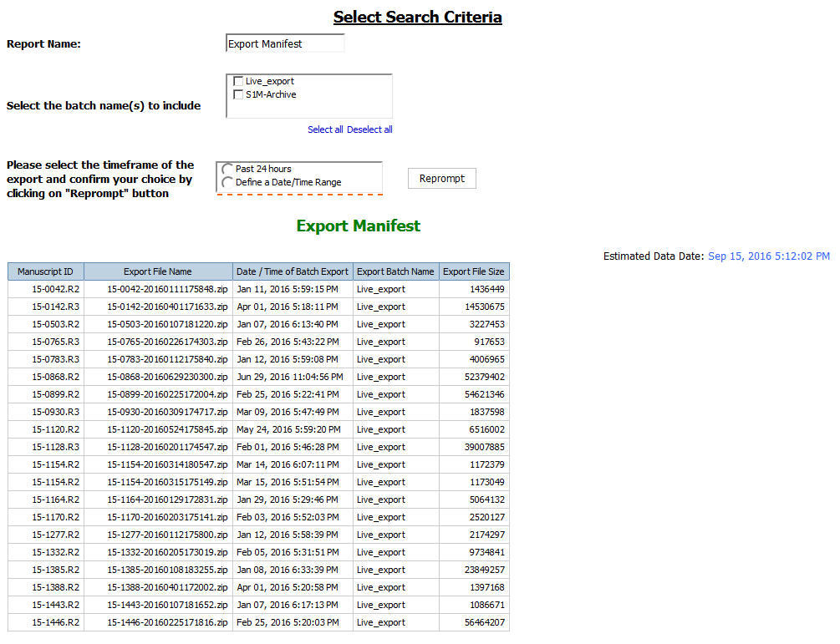Click the Export File Name column header
840x644 pixels.
point(158,271)
